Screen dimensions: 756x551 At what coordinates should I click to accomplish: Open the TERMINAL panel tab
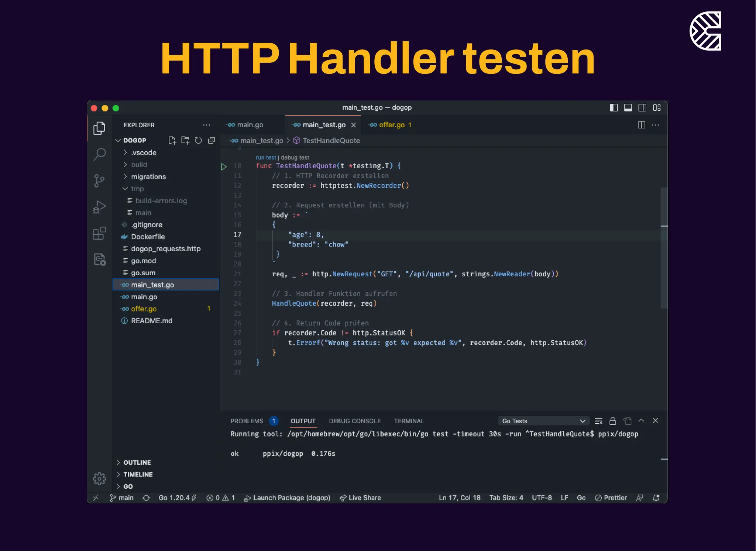[x=409, y=421]
